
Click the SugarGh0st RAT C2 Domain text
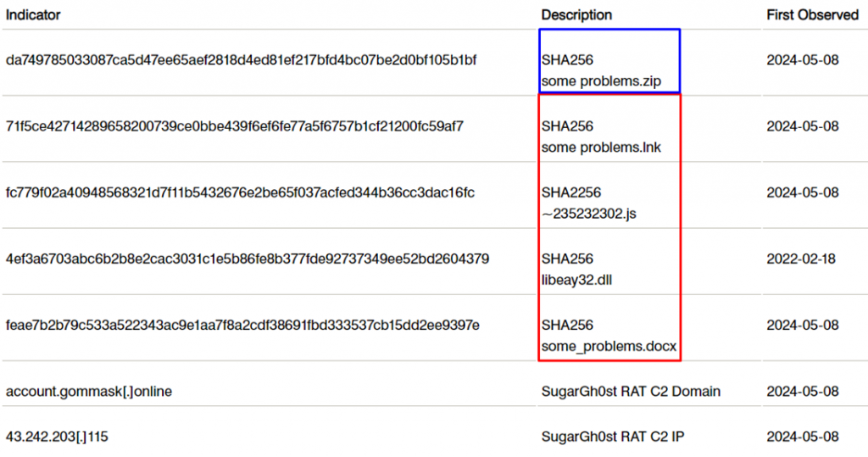point(631,392)
